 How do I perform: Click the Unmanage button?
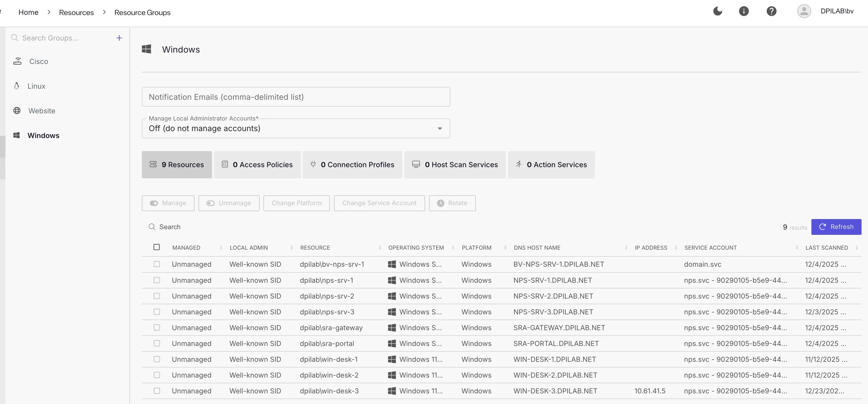(x=229, y=203)
